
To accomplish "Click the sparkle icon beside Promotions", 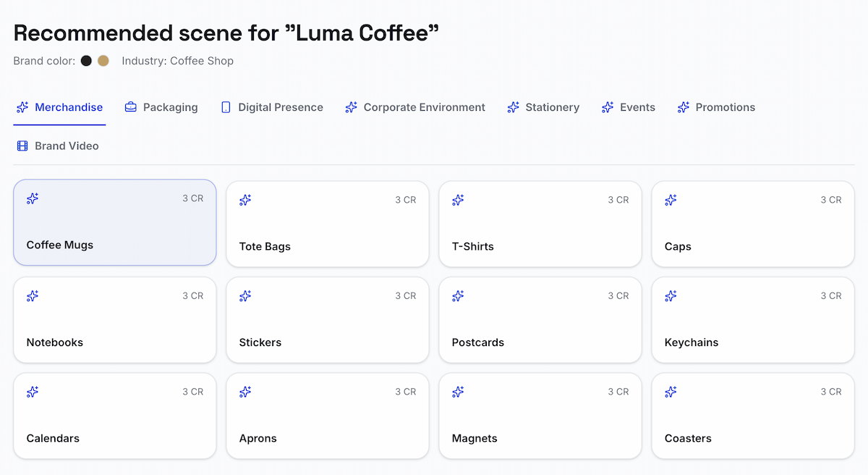I will 684,107.
